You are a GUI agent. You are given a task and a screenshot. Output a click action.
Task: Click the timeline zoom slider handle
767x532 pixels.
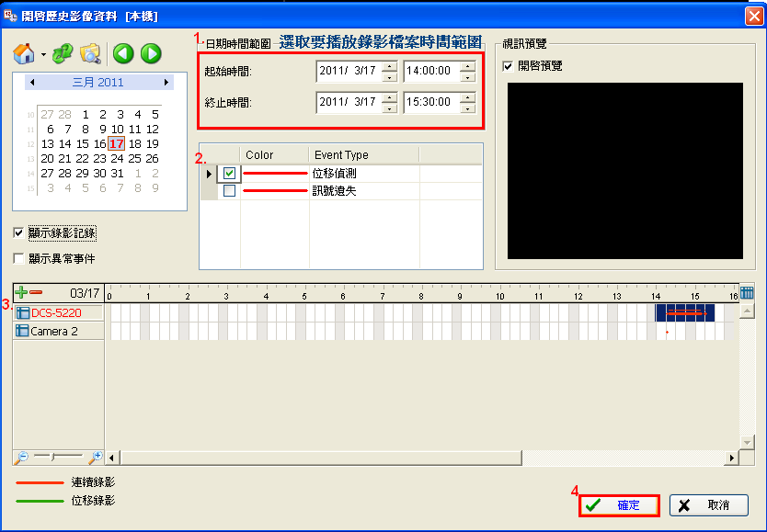[x=52, y=457]
